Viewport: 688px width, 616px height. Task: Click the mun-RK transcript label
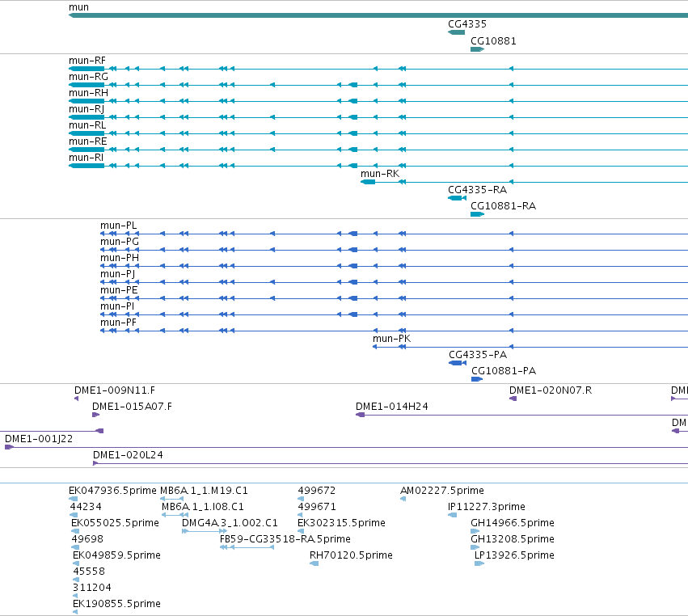coord(380,174)
